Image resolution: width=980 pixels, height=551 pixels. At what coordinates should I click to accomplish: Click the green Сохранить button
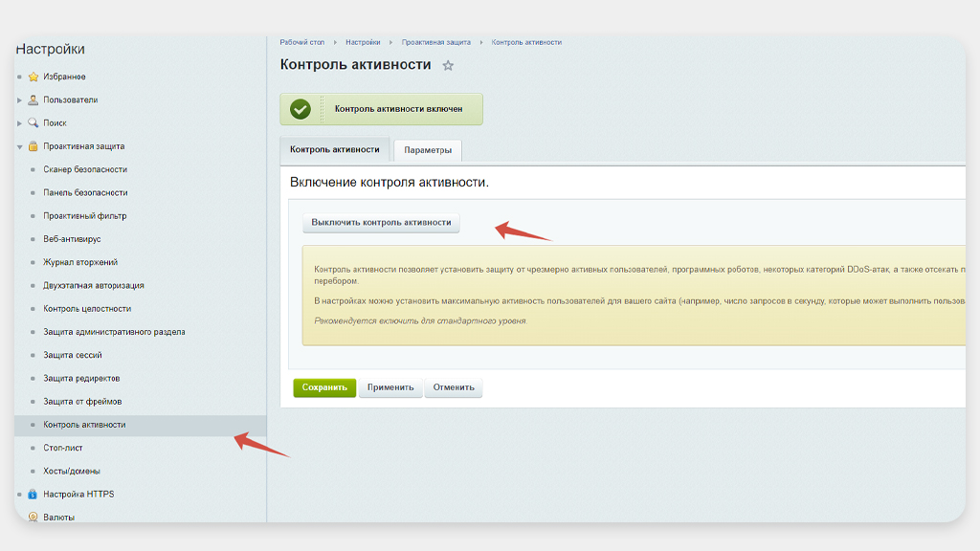point(323,387)
